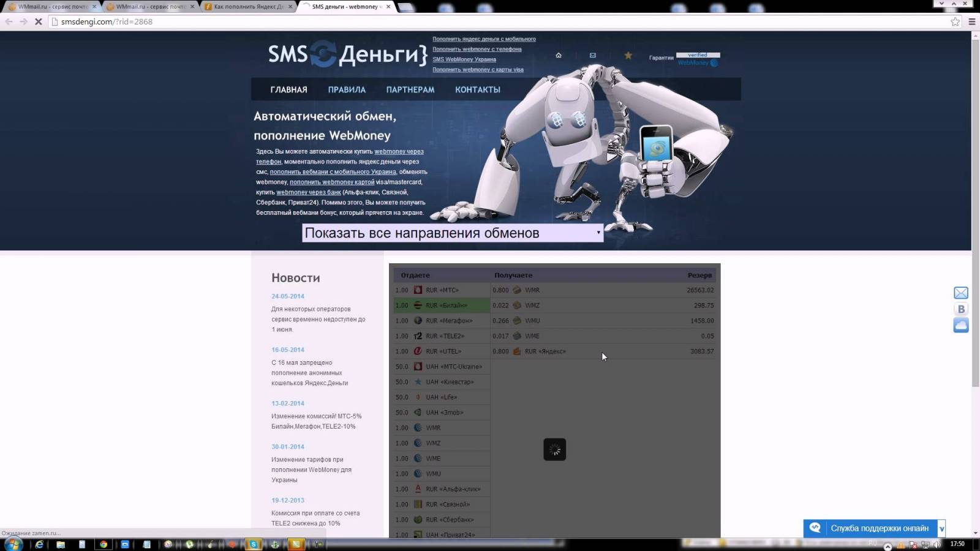Collapse the online support chat widget arrow
The width and height of the screenshot is (980, 551).
(942, 528)
